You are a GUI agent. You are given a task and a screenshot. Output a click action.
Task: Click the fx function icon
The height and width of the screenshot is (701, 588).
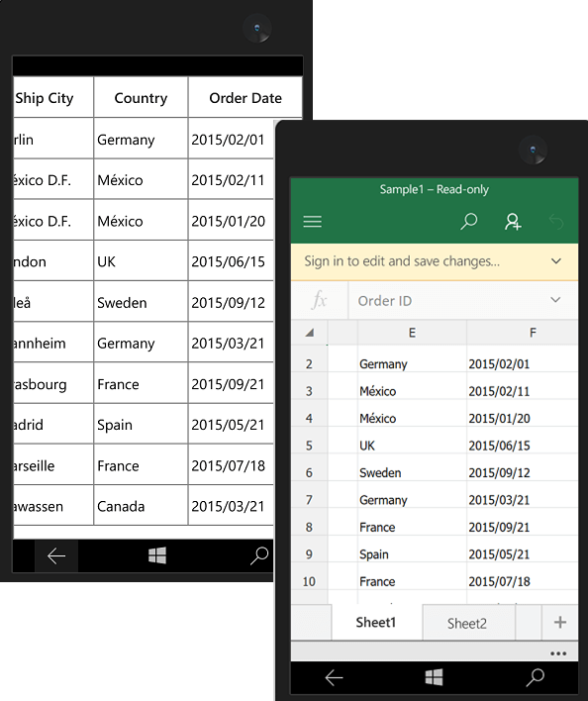(320, 300)
